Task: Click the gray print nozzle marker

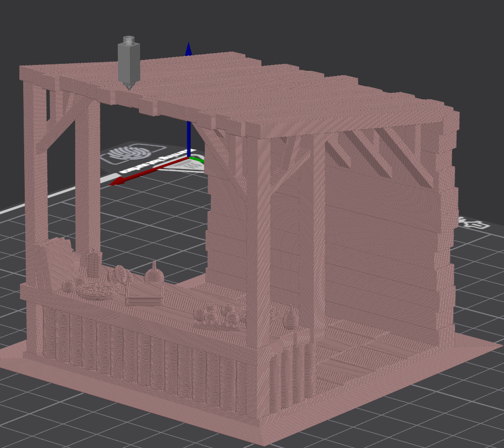Action: pos(129,63)
